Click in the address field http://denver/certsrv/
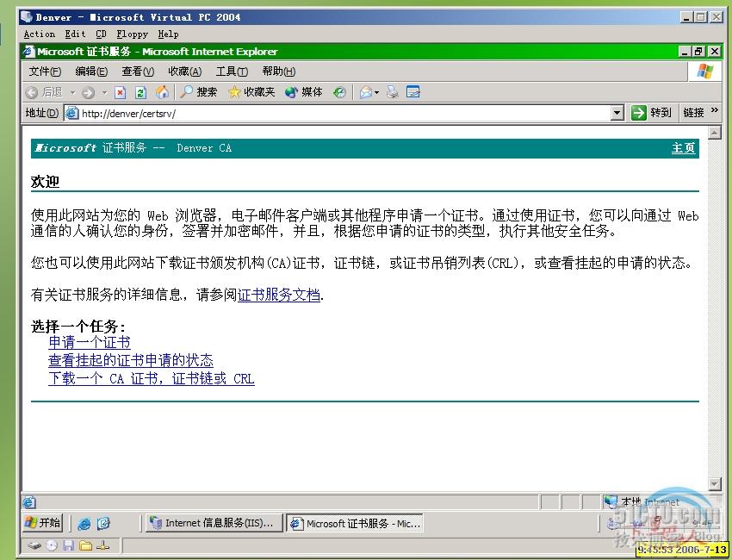The image size is (732, 560). click(344, 113)
